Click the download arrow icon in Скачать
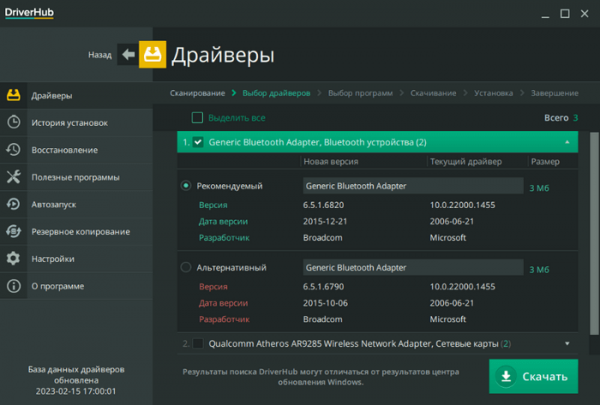Screen dimensions: 600x405 (506, 376)
